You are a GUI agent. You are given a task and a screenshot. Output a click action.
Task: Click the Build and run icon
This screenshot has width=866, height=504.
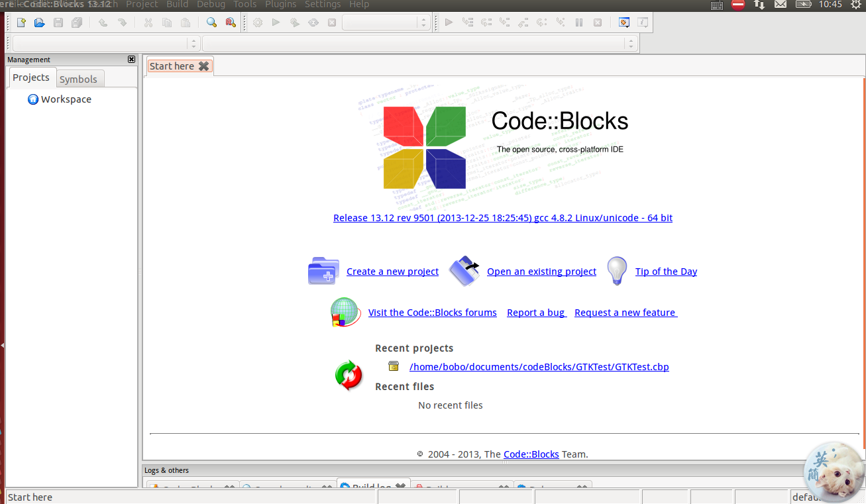295,23
